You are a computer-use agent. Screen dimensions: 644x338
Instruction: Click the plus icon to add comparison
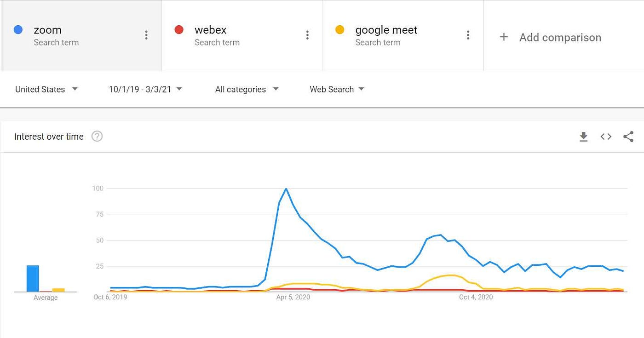tap(504, 37)
